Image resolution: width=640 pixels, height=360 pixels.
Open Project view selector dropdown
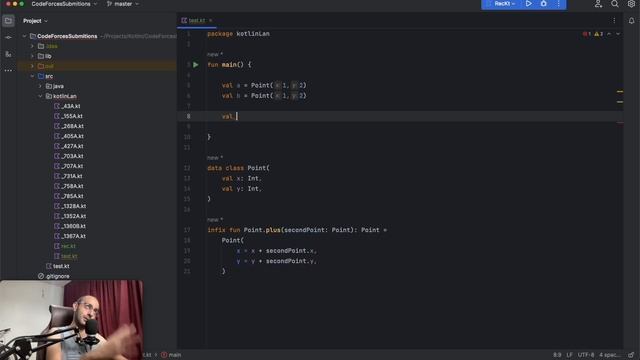(x=35, y=21)
